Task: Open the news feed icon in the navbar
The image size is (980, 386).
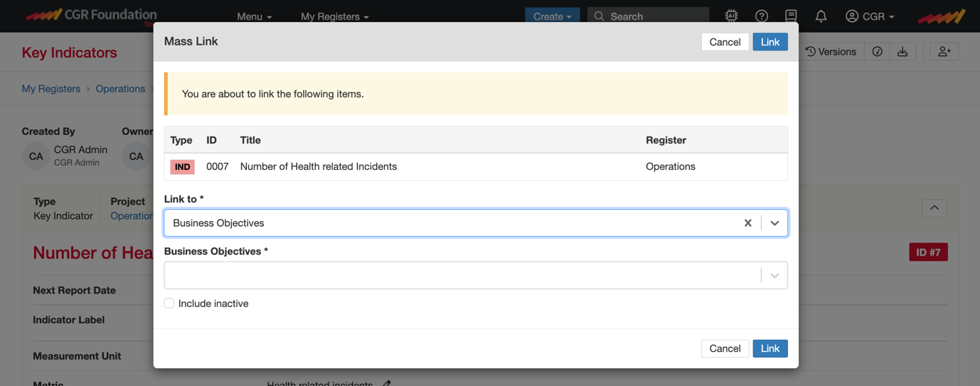Action: (791, 16)
